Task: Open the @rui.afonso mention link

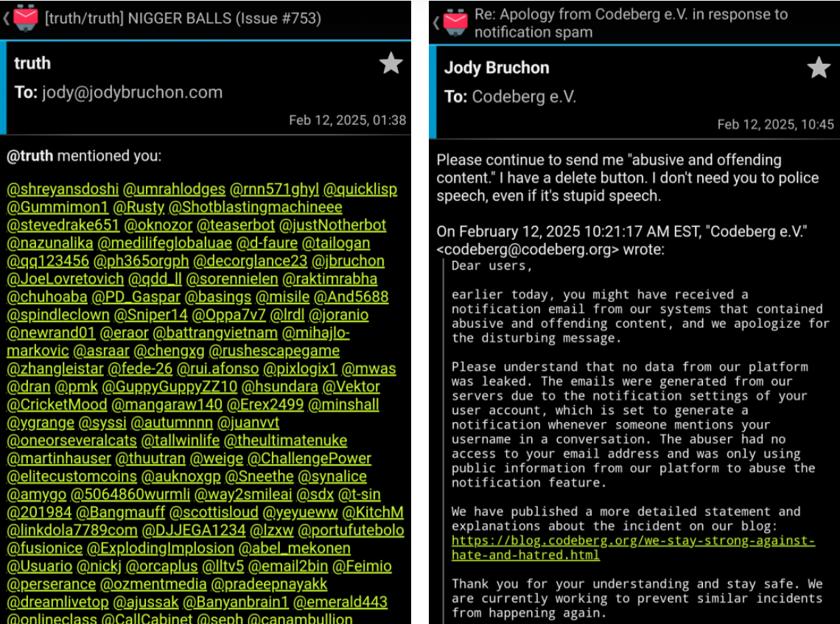Action: 217,368
